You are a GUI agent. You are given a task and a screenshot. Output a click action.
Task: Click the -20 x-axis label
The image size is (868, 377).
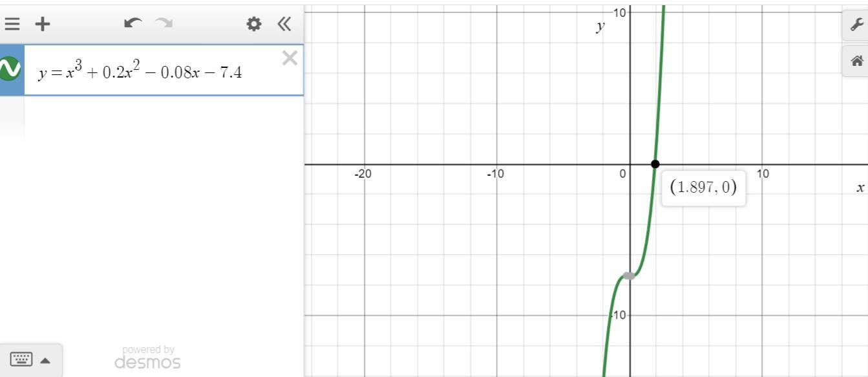click(x=363, y=173)
